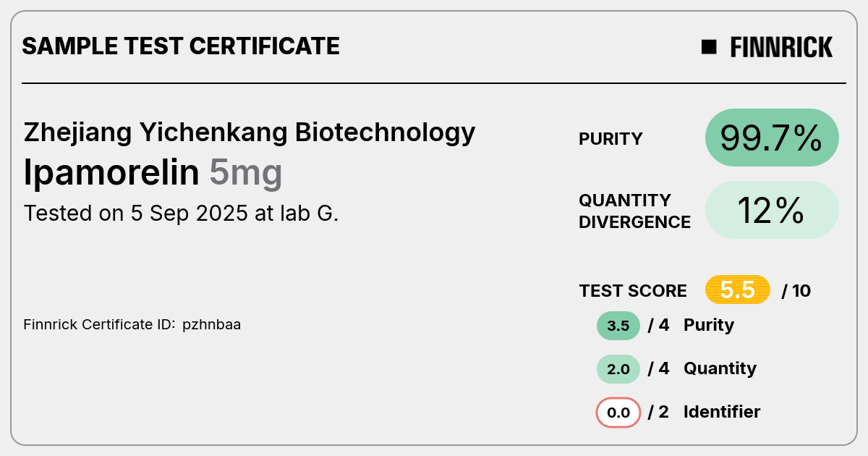The width and height of the screenshot is (868, 456).
Task: Click the 2.0 quantity score pill
Action: pyautogui.click(x=618, y=369)
